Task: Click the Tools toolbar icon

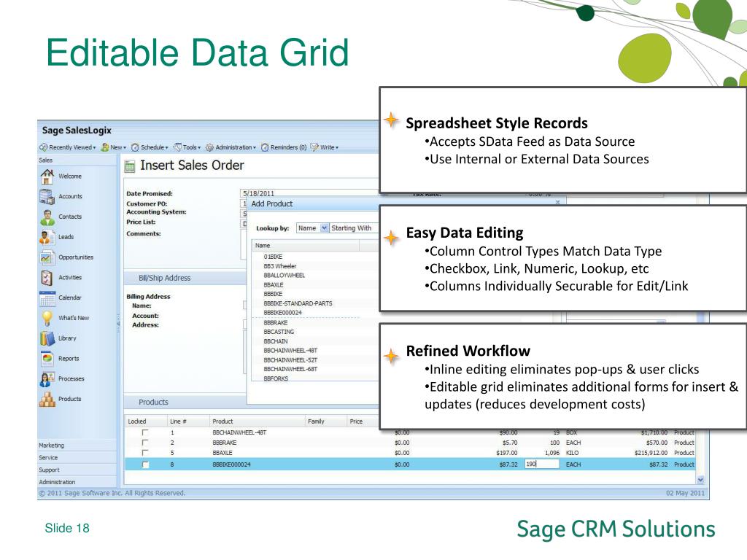Action: [x=178, y=147]
